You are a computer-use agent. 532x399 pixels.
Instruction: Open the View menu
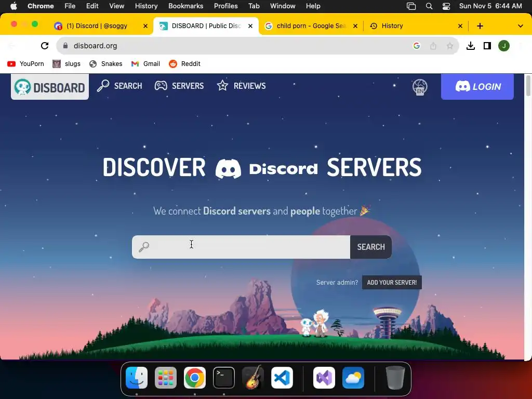click(117, 6)
